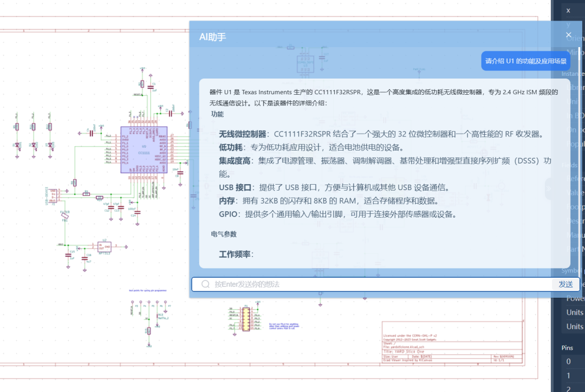585x392 pixels.
Task: Collapse the side panel with the double-chevron handle
Action: (x=548, y=189)
